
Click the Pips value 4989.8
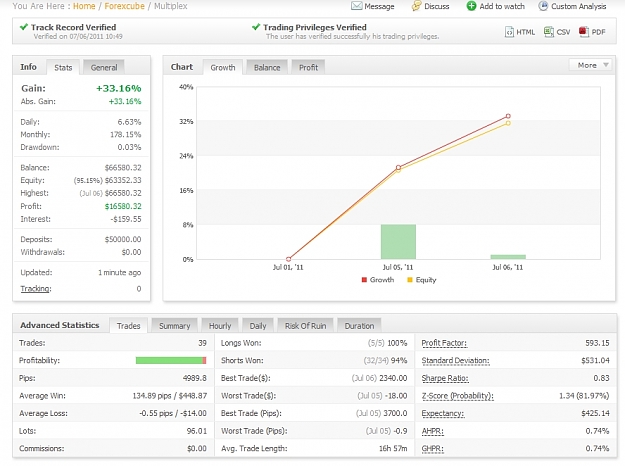click(x=195, y=378)
